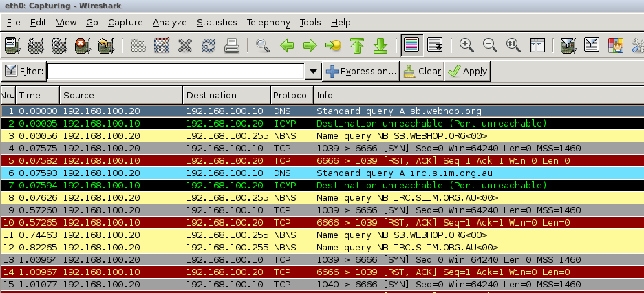Open the Capture menu

pyautogui.click(x=125, y=22)
